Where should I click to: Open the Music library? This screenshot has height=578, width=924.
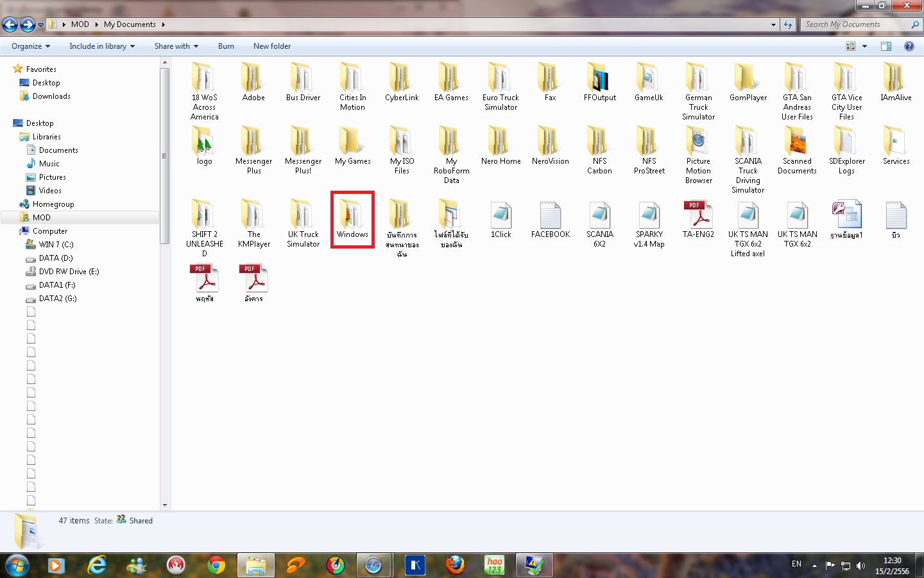[49, 164]
